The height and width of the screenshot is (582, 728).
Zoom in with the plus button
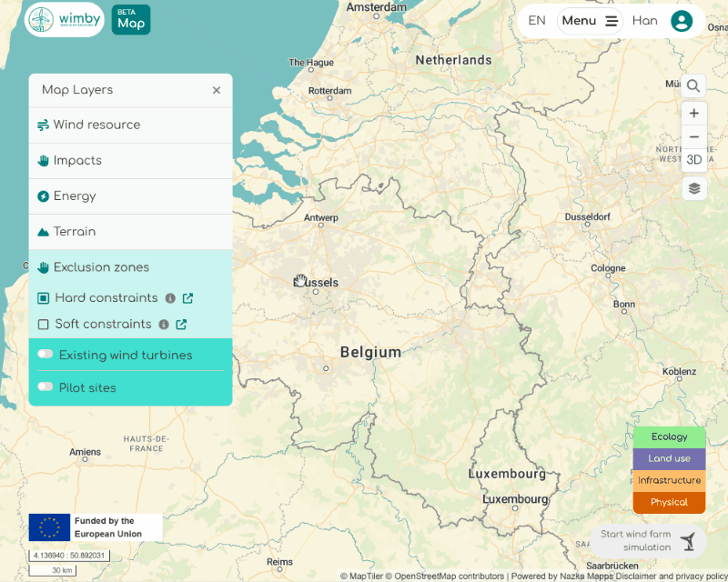693,113
